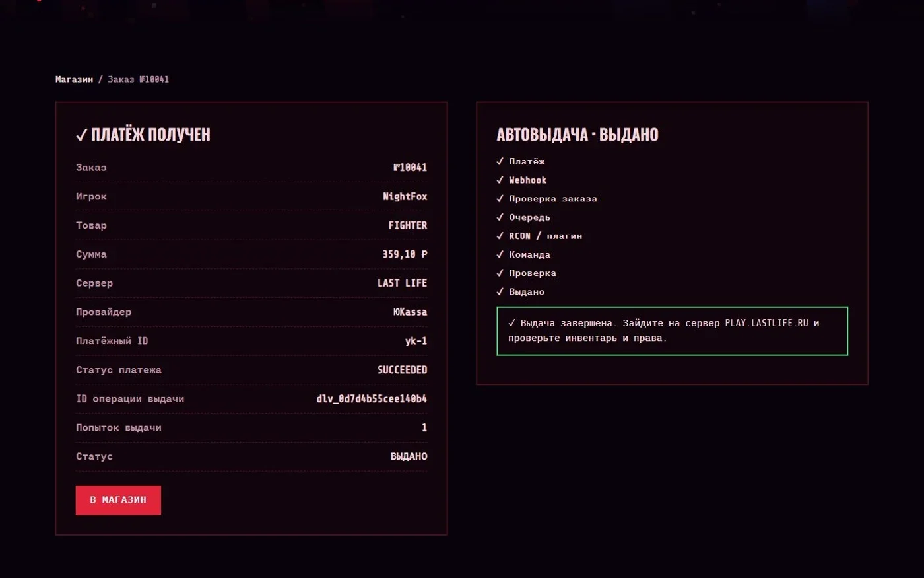The height and width of the screenshot is (578, 924).
Task: Click the 'Команда' step label
Action: 529,254
